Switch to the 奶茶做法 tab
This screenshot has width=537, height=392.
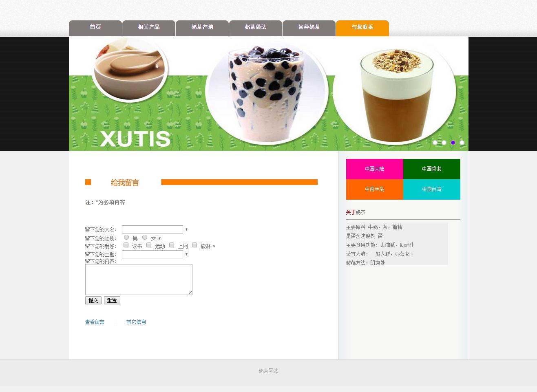pyautogui.click(x=256, y=27)
